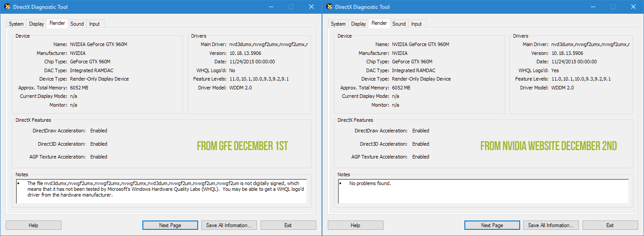Click Date 11/24/2015 value in left window
Image resolution: width=644 pixels, height=236 pixels.
(x=252, y=62)
